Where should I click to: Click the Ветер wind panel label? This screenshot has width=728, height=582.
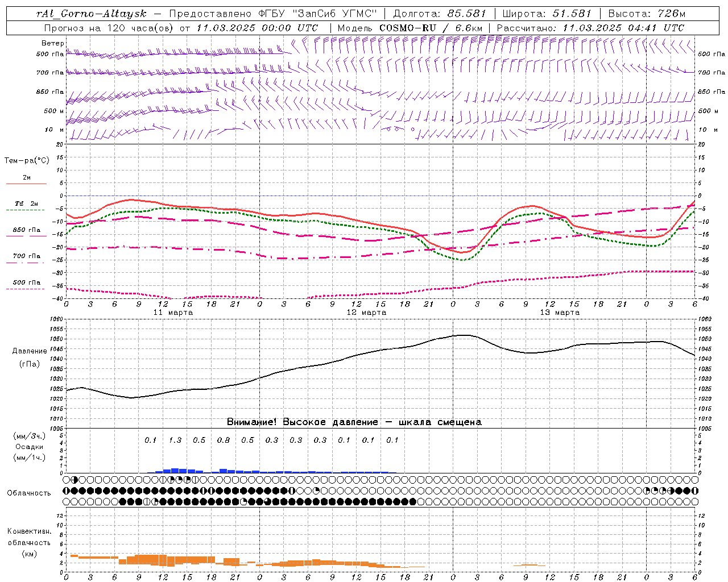pyautogui.click(x=52, y=43)
